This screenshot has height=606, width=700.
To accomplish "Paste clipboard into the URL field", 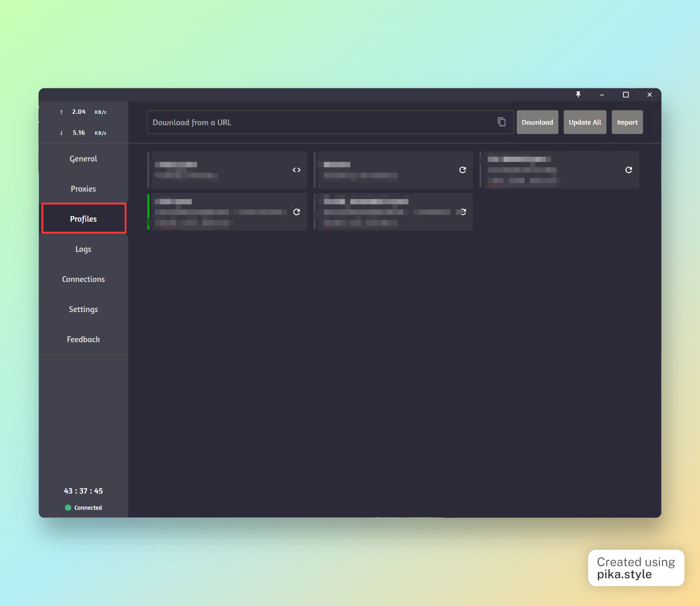I will pyautogui.click(x=502, y=122).
